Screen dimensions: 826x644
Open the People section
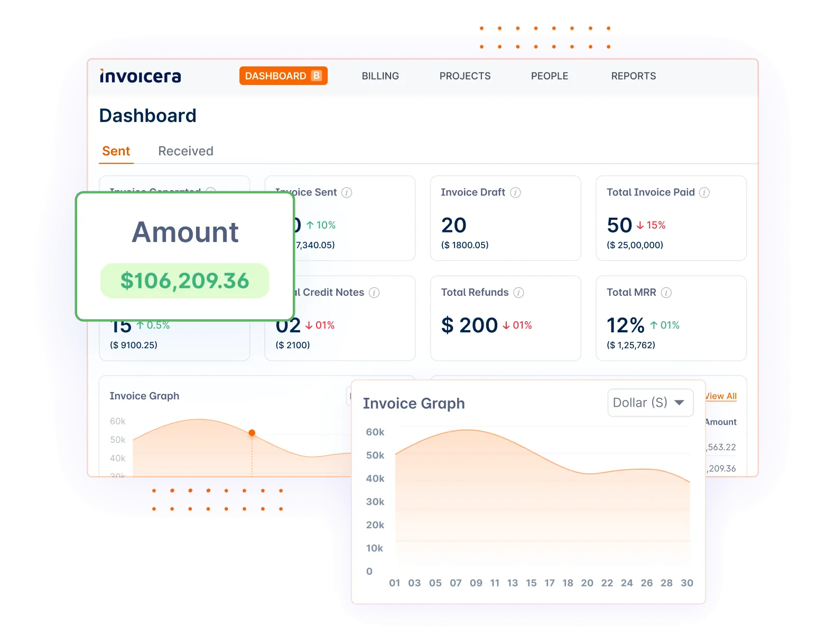click(550, 76)
